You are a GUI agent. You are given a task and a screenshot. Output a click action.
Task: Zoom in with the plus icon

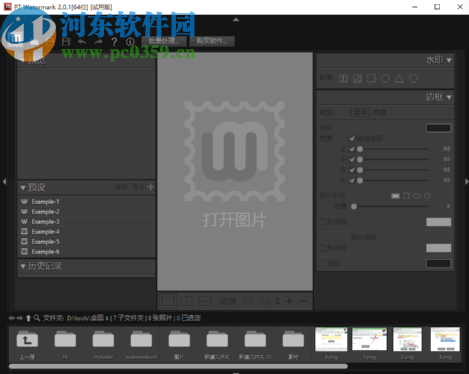coord(289,301)
